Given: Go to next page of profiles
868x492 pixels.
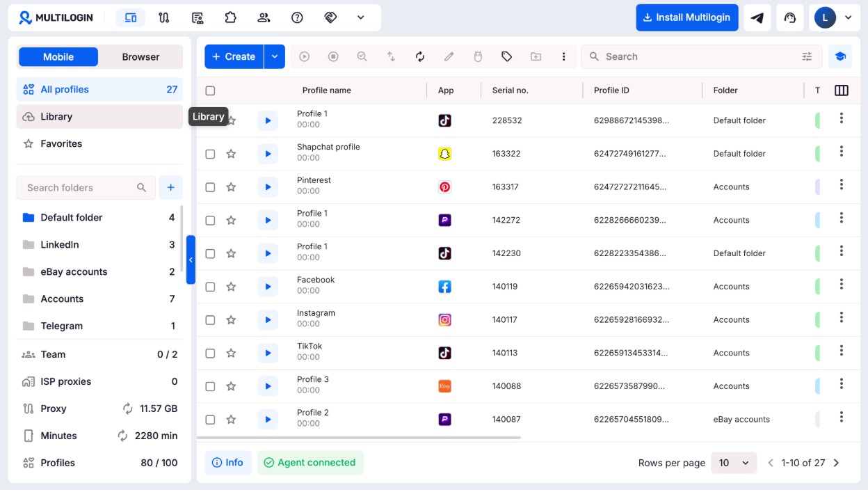Looking at the screenshot, I should [x=836, y=463].
